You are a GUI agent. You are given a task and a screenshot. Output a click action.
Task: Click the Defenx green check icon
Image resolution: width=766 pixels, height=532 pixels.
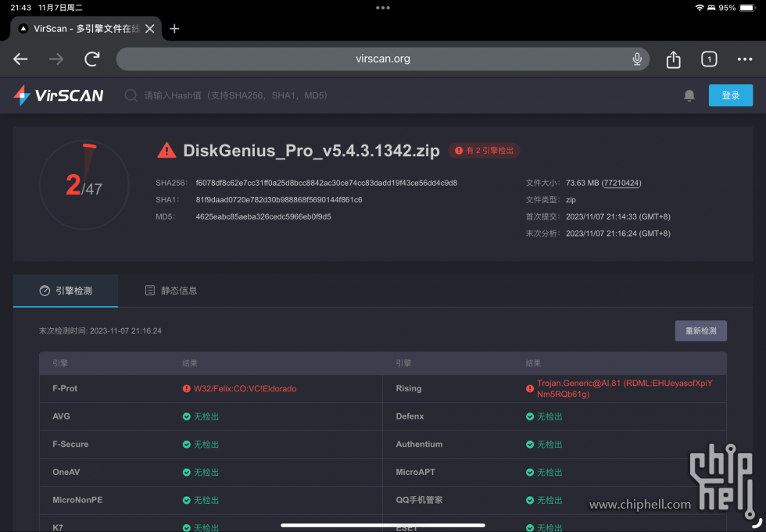click(x=530, y=416)
